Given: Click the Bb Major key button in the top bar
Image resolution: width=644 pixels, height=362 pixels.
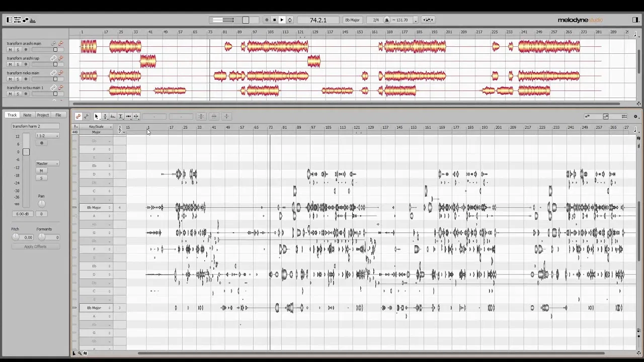Looking at the screenshot, I should tap(352, 20).
